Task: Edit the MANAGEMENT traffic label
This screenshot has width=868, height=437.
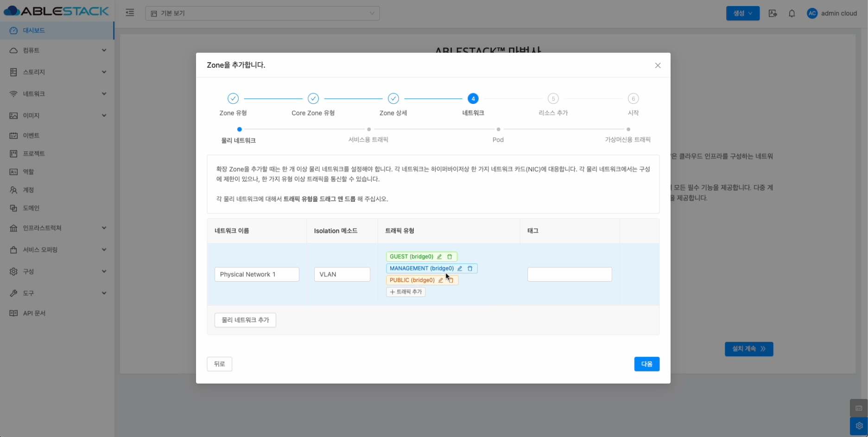Action: pyautogui.click(x=460, y=269)
